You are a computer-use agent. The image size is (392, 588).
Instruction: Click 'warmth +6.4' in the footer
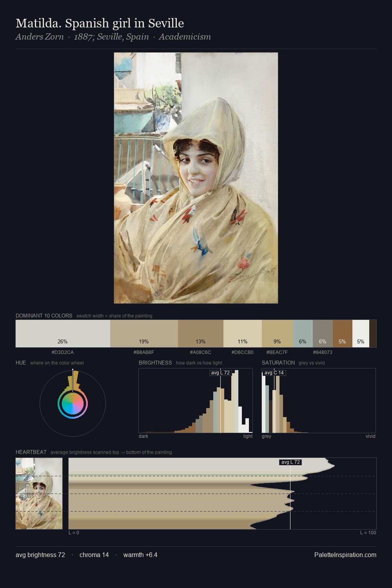140,555
